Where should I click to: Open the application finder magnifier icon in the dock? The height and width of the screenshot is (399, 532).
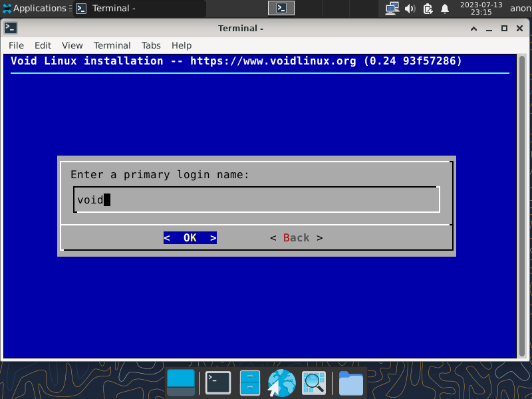tap(313, 383)
